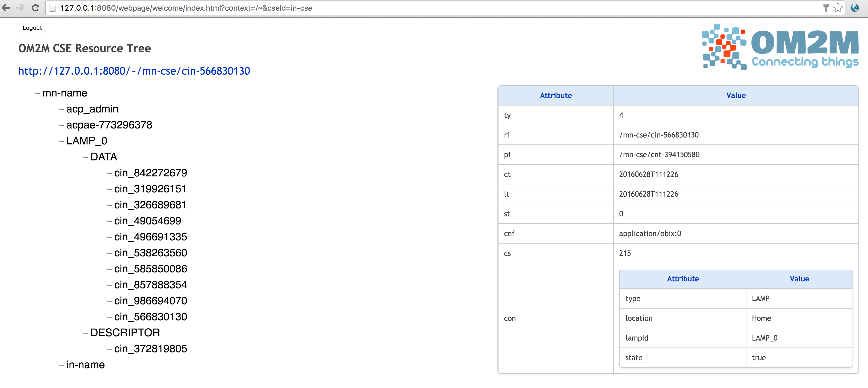868x388 pixels.
Task: Open content instance cin_585850086
Action: (x=151, y=269)
